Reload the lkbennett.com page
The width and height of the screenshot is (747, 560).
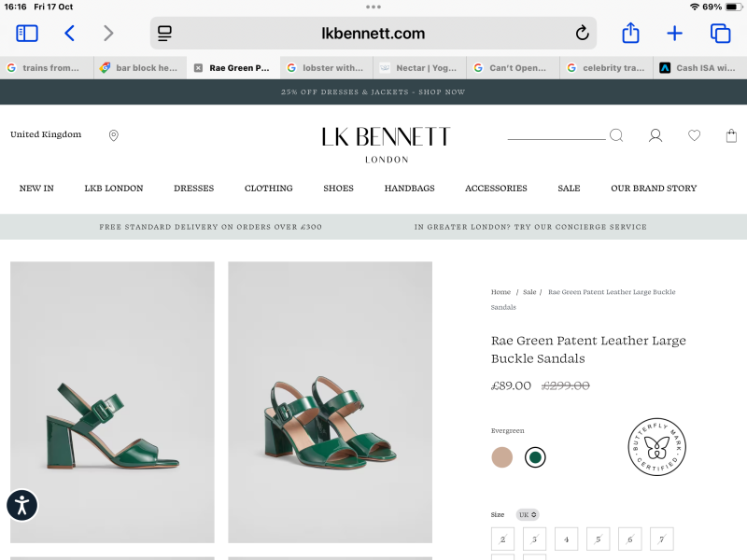point(582,34)
